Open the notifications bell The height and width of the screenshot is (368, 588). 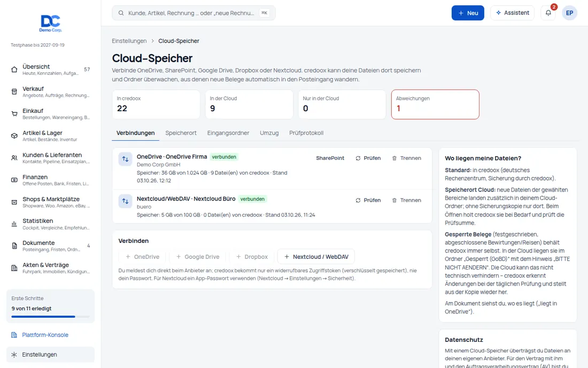pos(548,13)
